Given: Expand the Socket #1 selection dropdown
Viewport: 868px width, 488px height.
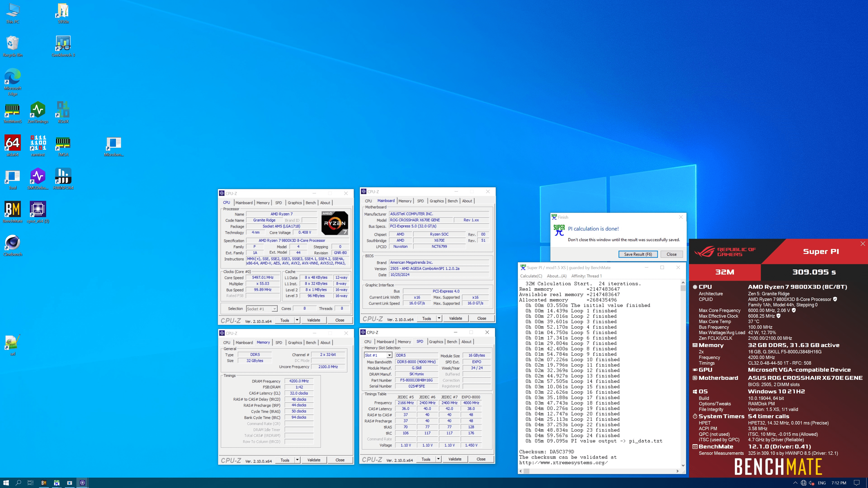Looking at the screenshot, I should coord(274,309).
